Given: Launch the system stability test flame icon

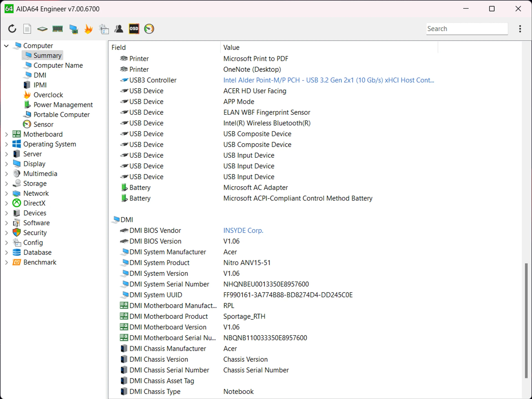Looking at the screenshot, I should (x=88, y=29).
